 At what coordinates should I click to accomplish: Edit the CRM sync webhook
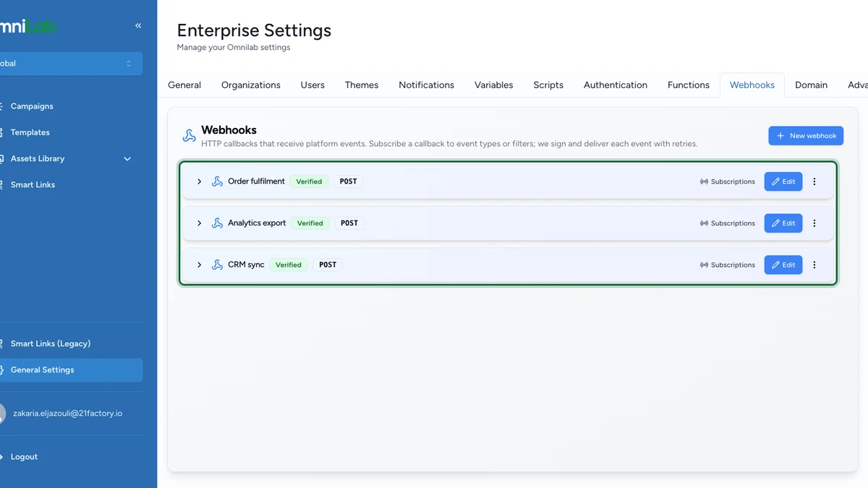coord(783,265)
